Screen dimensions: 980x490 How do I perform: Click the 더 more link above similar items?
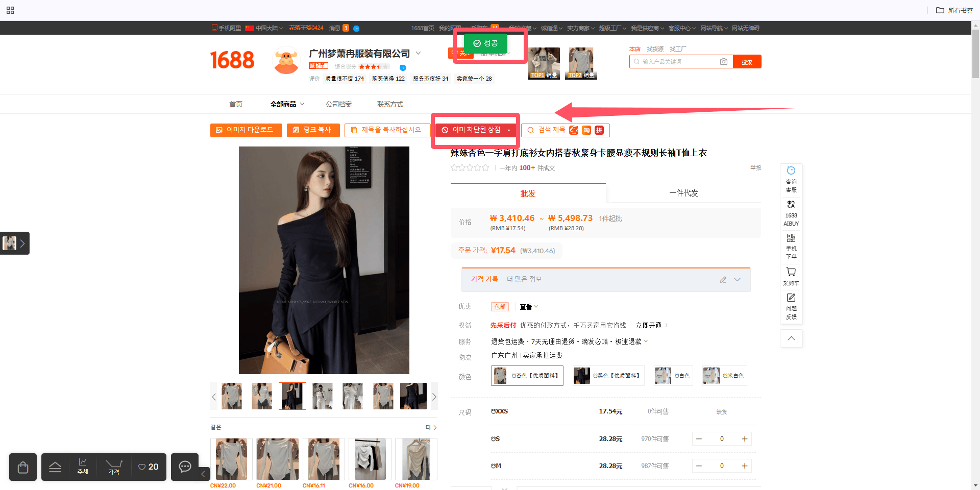[x=431, y=428]
